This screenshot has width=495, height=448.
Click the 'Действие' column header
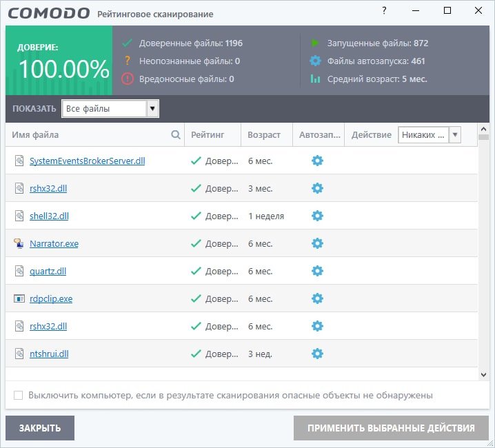371,135
